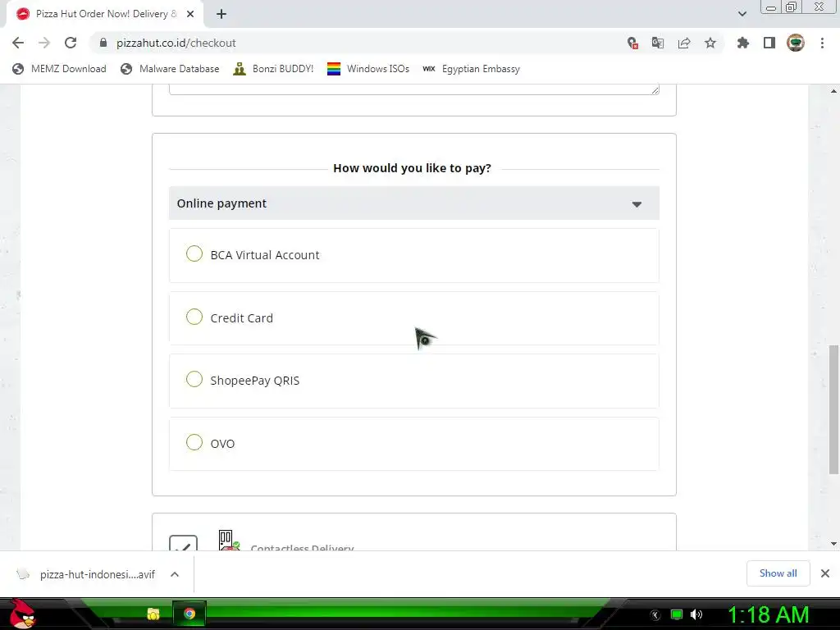Screen dimensions: 840x630
Task: Open the Bonzi BUDDY! bookmark
Action: click(274, 69)
